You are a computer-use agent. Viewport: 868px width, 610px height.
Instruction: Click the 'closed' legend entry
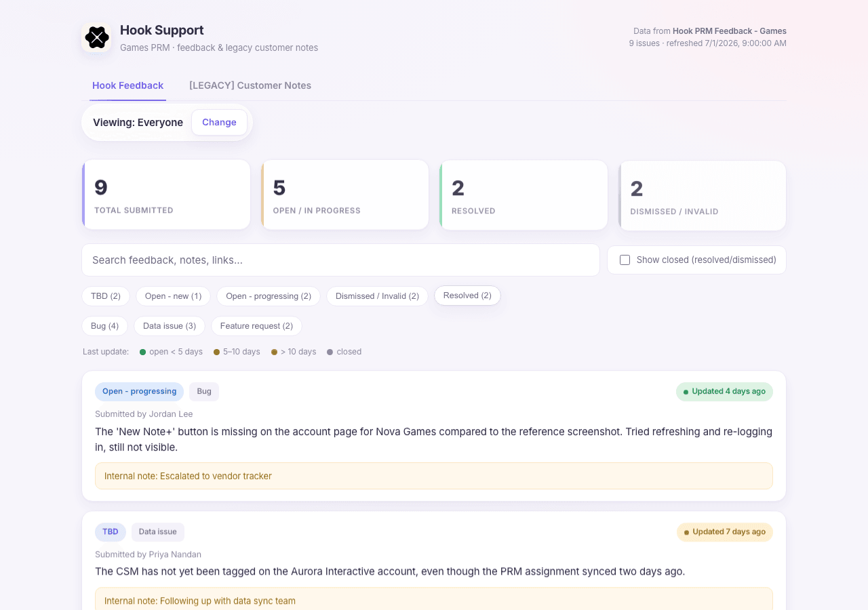tap(344, 352)
